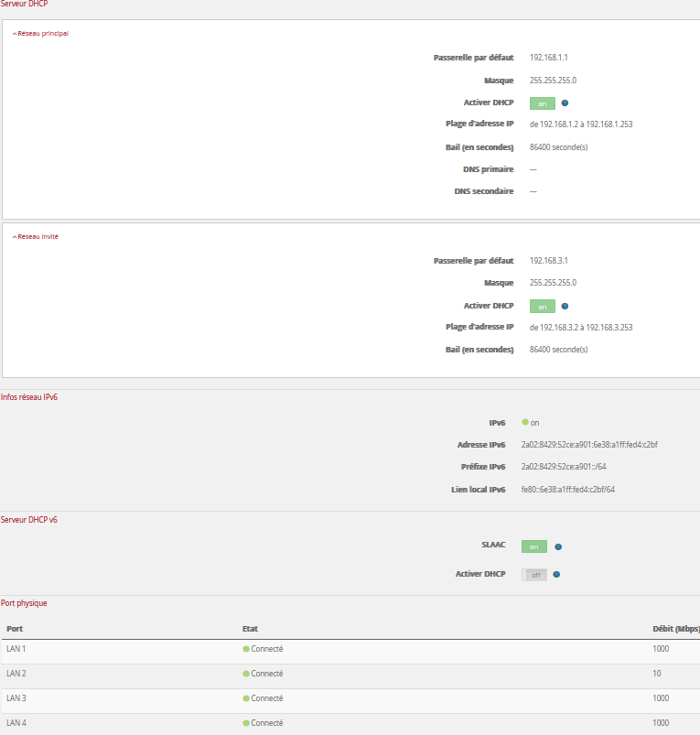The height and width of the screenshot is (735, 700).
Task: Enable the DHCP v6 Activer DHCP switch
Action: 533,575
